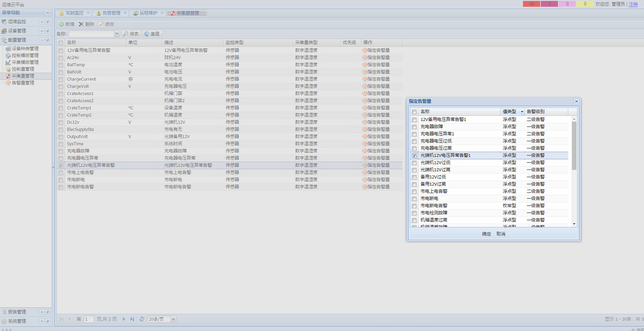The height and width of the screenshot is (331, 644).
Task: Click 指定告警量 for the CrateAccess1 row
Action: click(376, 93)
